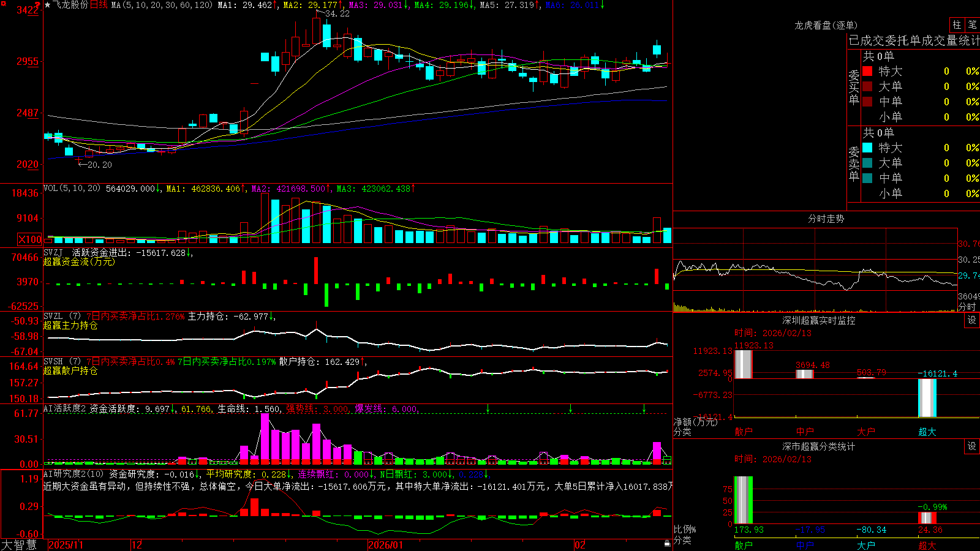The image size is (980, 551).
Task: Click the 2026/01 timeline date marker
Action: [385, 545]
